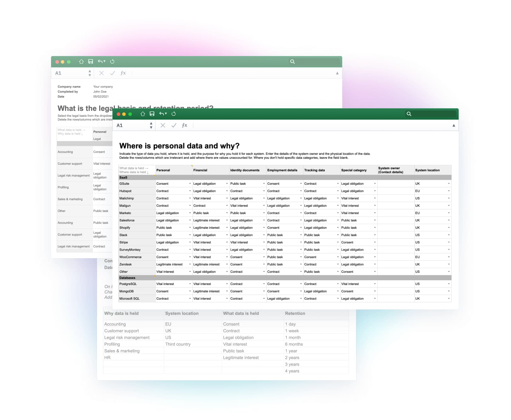Click the checkmark in back window formula bar
The image size is (511, 420).
(x=112, y=73)
